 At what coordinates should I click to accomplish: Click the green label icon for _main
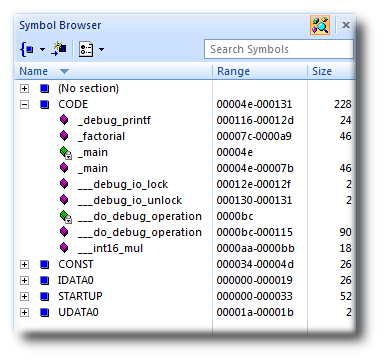[66, 153]
